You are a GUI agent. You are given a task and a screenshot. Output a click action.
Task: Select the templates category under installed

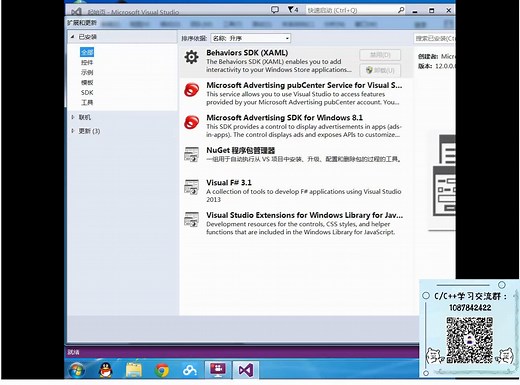pyautogui.click(x=87, y=82)
